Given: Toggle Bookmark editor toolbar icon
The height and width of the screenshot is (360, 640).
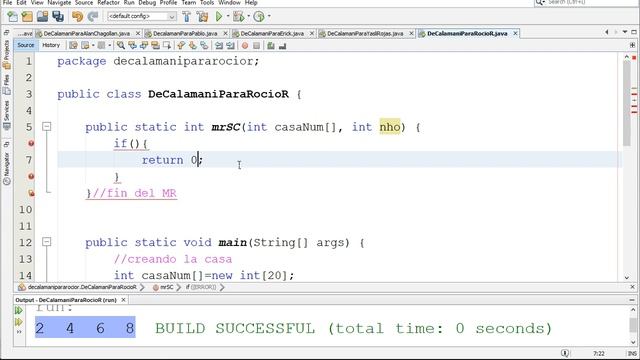Looking at the screenshot, I should coord(204,45).
